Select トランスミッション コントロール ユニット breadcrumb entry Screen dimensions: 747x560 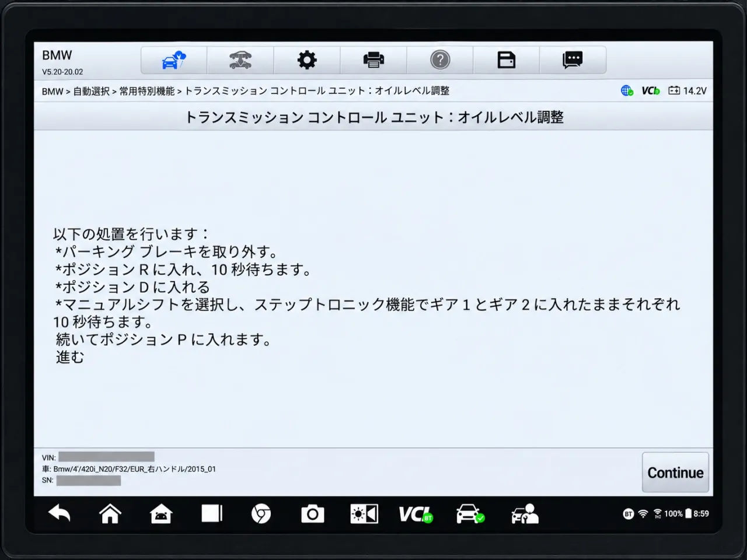click(317, 91)
